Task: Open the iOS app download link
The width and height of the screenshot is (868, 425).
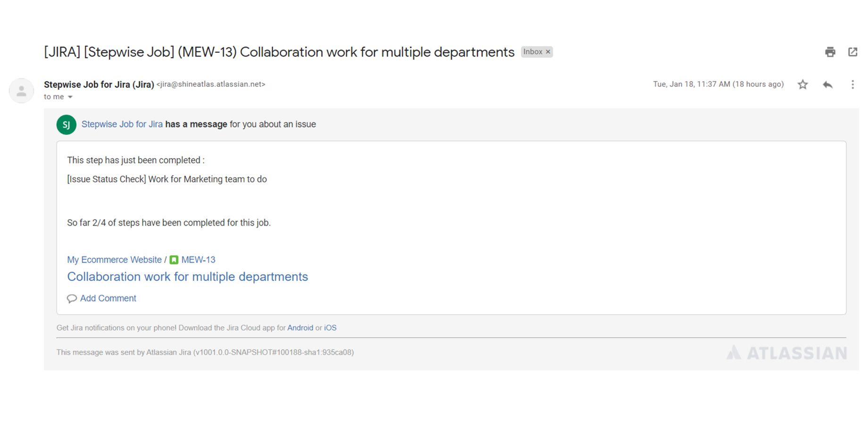Action: tap(330, 328)
